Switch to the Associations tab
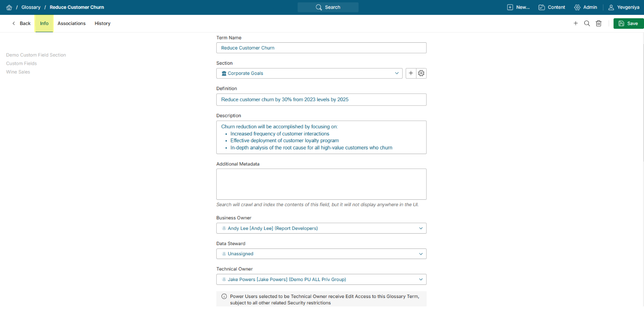644x309 pixels. click(x=72, y=24)
